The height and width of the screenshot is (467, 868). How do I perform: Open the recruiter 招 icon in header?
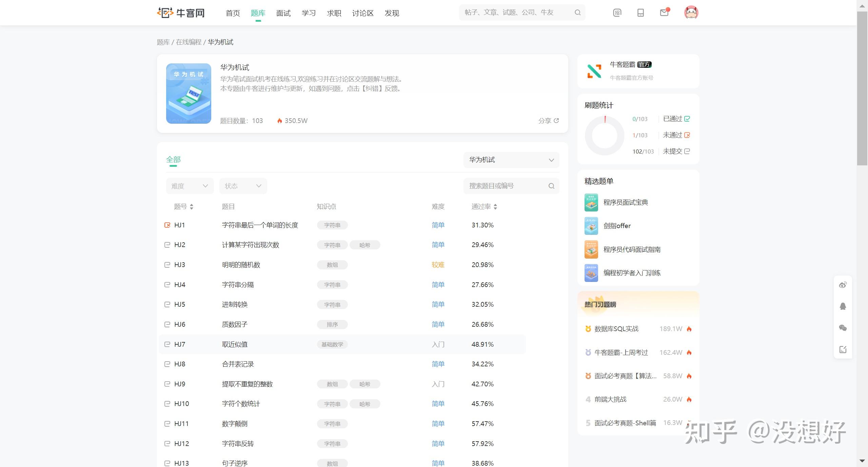617,13
